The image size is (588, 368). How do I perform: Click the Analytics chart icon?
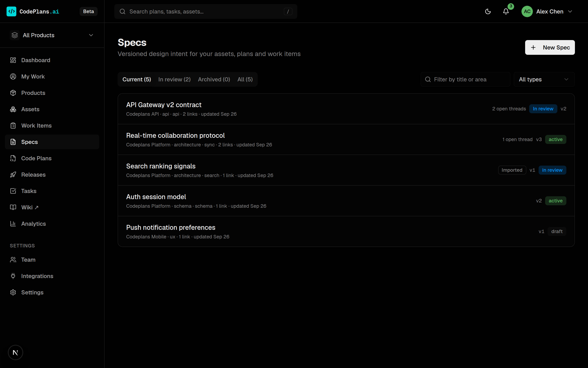pyautogui.click(x=13, y=224)
